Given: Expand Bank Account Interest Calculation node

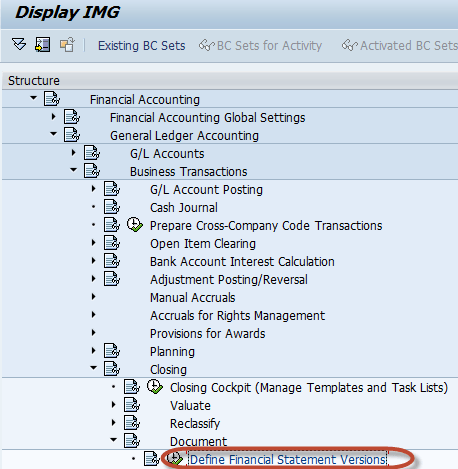Looking at the screenshot, I should pos(94,261).
